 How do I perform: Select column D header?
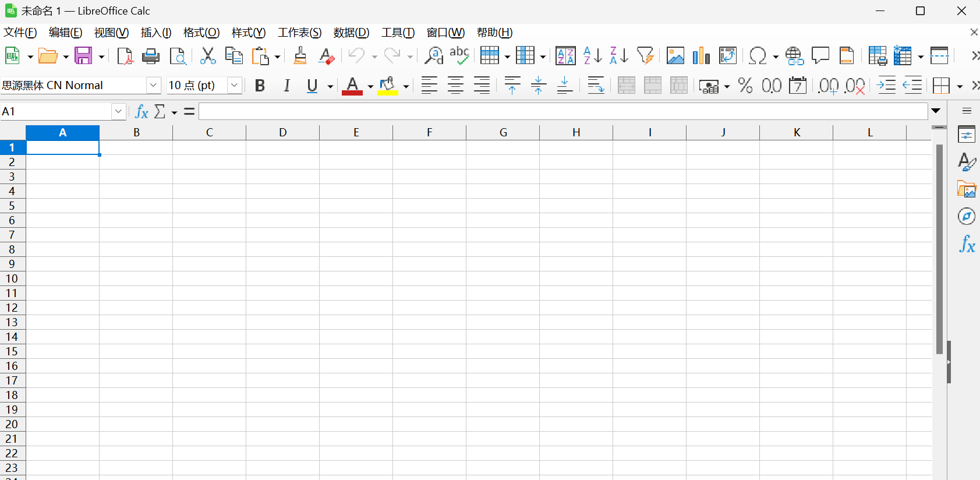[282, 133]
